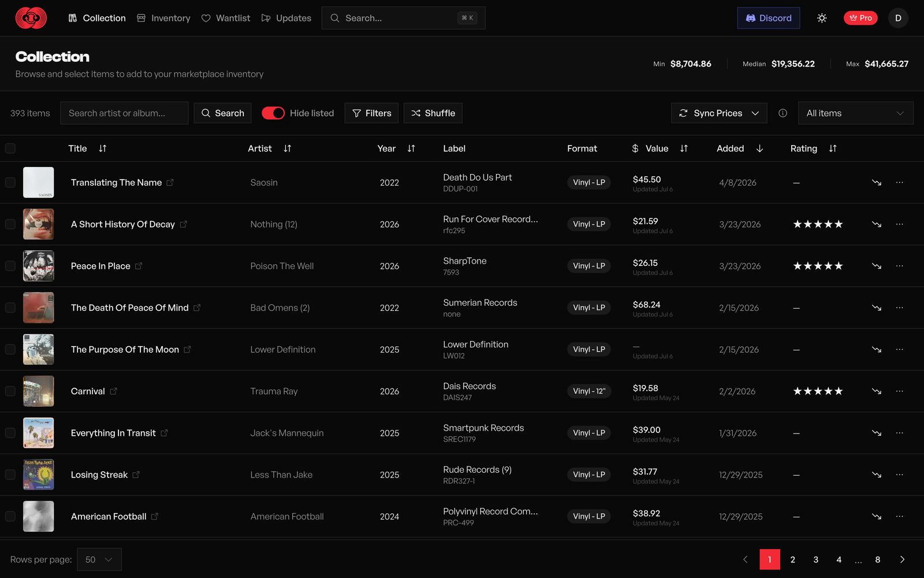Open more options menu for Losing Streak
The height and width of the screenshot is (578, 924).
point(899,475)
